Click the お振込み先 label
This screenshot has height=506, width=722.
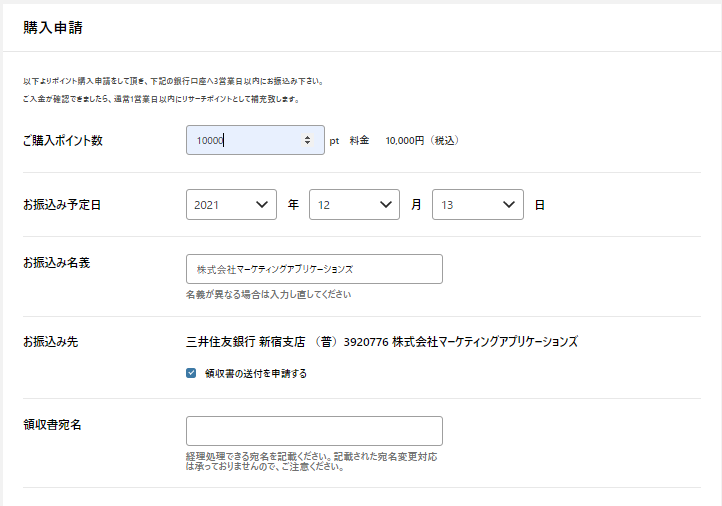[51, 342]
